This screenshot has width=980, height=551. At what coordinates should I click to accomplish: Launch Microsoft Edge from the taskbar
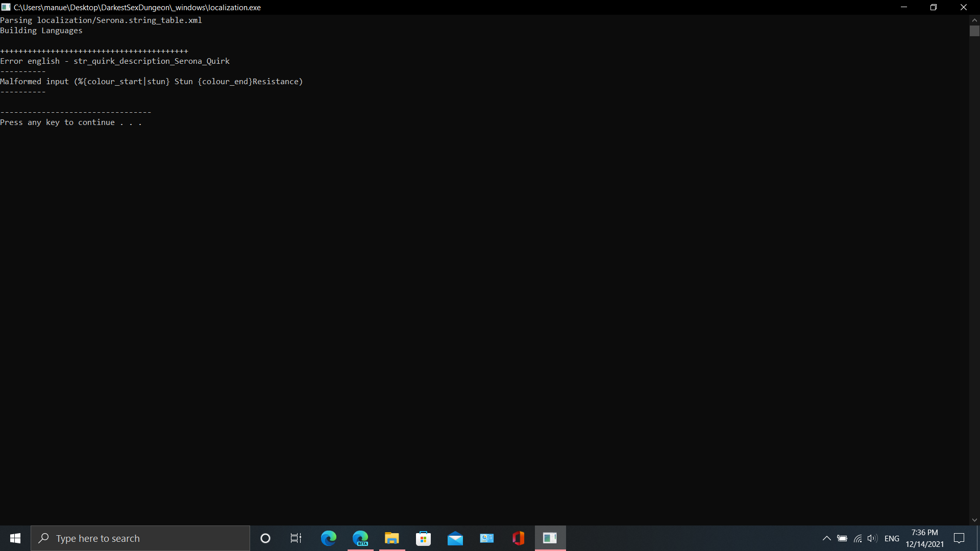[x=329, y=538]
